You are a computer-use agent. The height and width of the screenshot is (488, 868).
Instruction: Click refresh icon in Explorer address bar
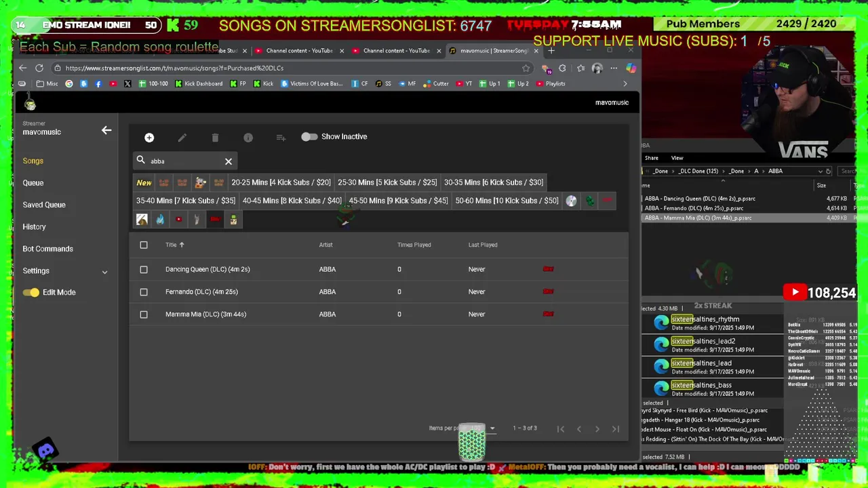(828, 171)
